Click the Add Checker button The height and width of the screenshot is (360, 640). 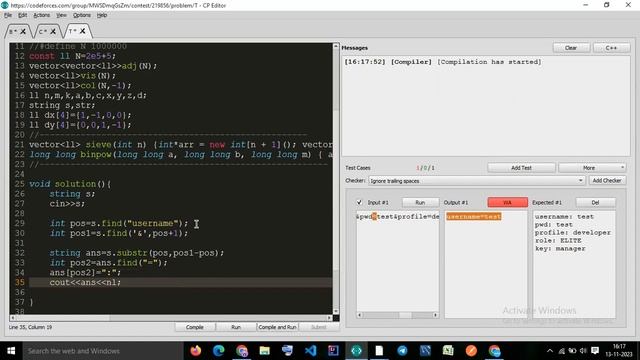(607, 180)
